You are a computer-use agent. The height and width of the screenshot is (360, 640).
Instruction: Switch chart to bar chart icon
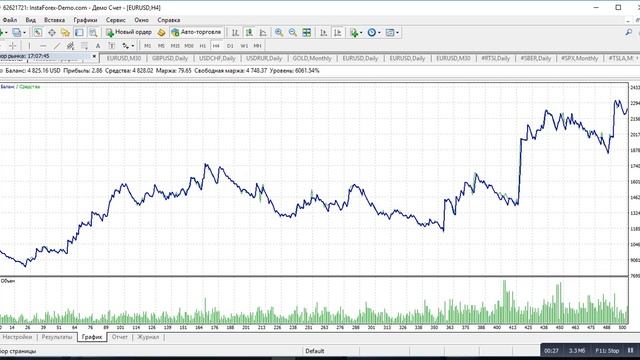[x=235, y=32]
